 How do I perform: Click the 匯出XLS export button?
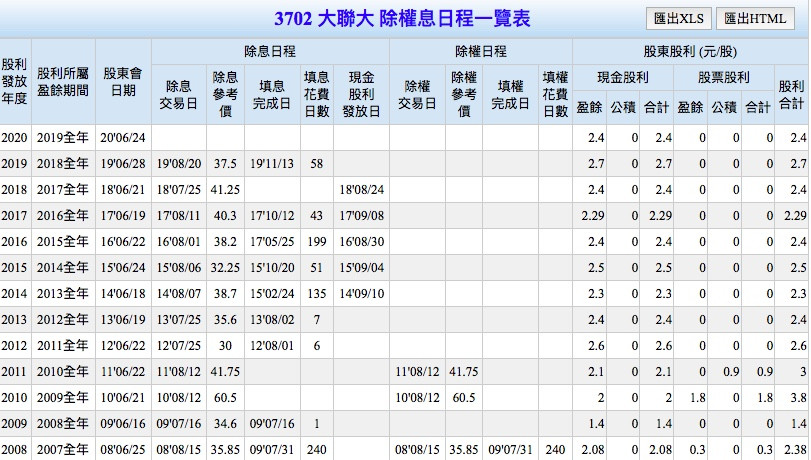(678, 19)
